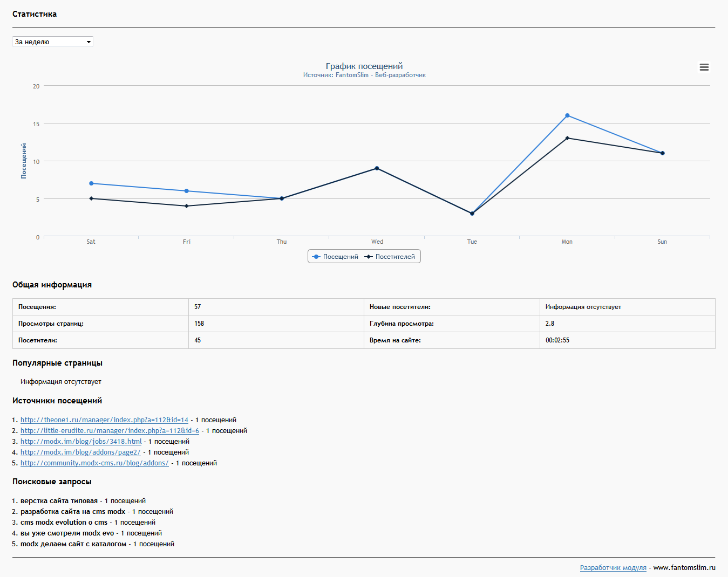Image resolution: width=728 pixels, height=577 pixels.
Task: Open the community.modx-cms.ru blog addons link
Action: (x=94, y=463)
